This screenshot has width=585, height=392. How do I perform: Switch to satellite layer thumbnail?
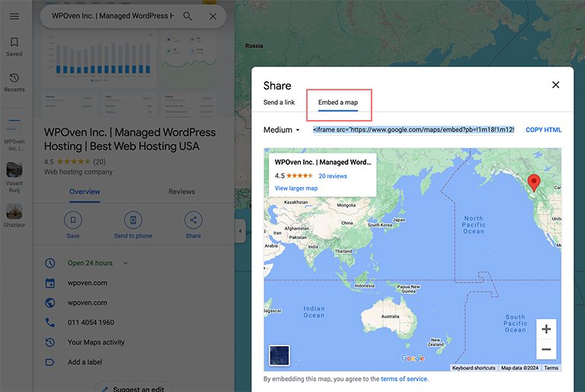click(279, 356)
